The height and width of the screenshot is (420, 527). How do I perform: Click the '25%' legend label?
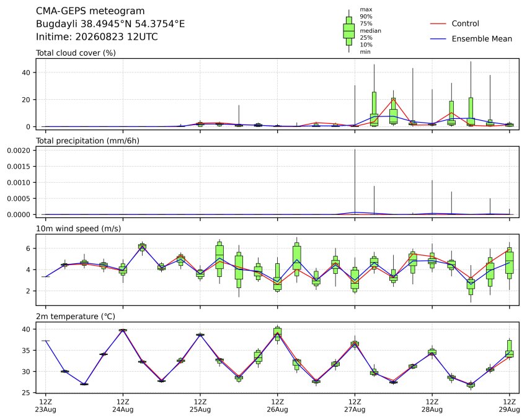[x=366, y=38]
